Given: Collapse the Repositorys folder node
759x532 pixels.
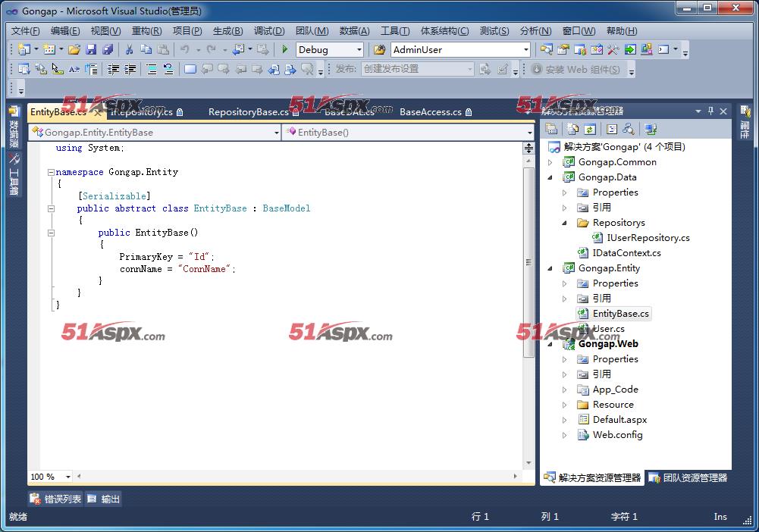Looking at the screenshot, I should click(x=564, y=223).
